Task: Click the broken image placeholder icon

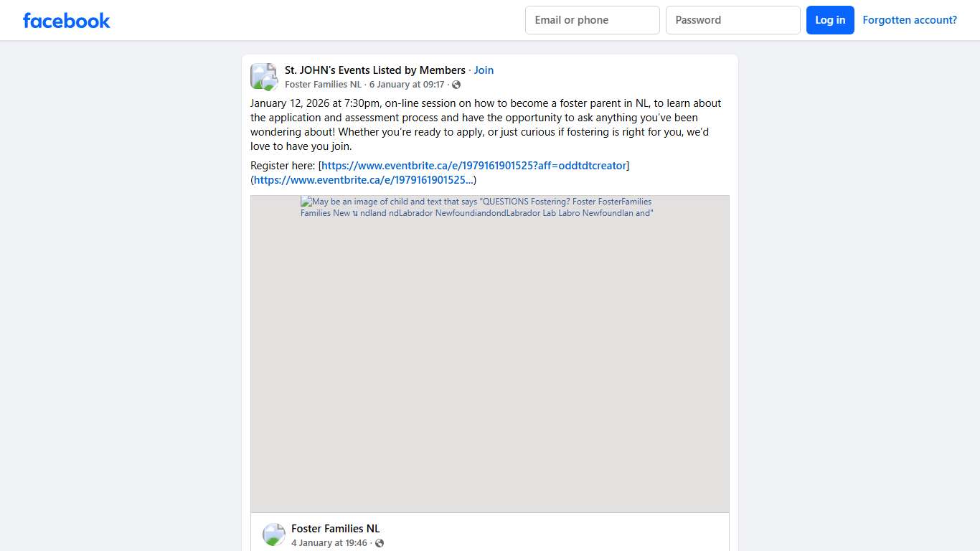Action: (304, 202)
